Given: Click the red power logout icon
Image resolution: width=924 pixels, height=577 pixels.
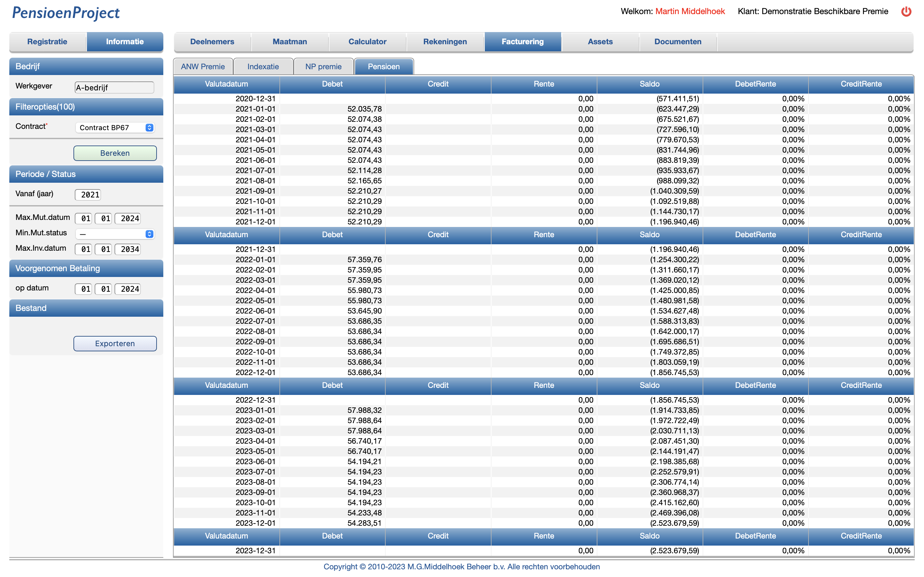Looking at the screenshot, I should pos(906,12).
